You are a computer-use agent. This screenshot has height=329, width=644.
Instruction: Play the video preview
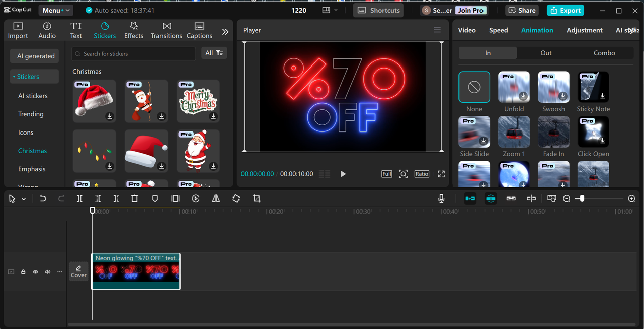click(x=343, y=174)
